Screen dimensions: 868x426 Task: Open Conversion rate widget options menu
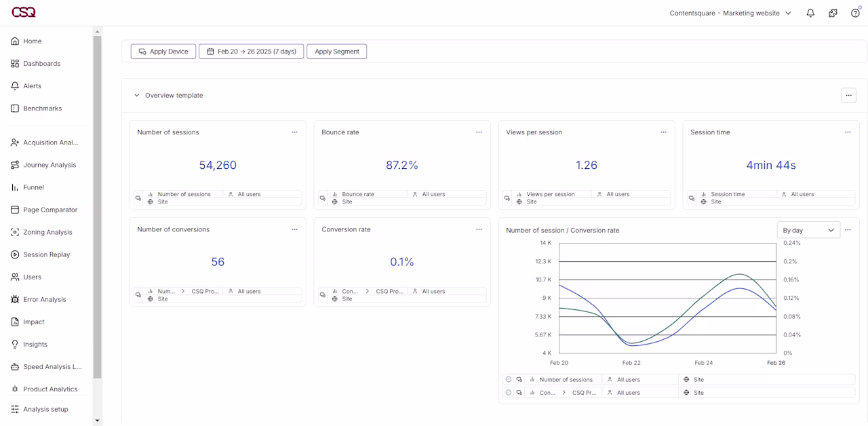(x=479, y=229)
